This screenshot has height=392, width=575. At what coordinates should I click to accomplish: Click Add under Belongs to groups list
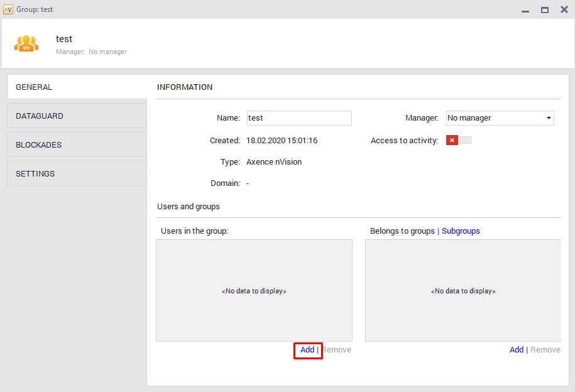[x=517, y=350]
